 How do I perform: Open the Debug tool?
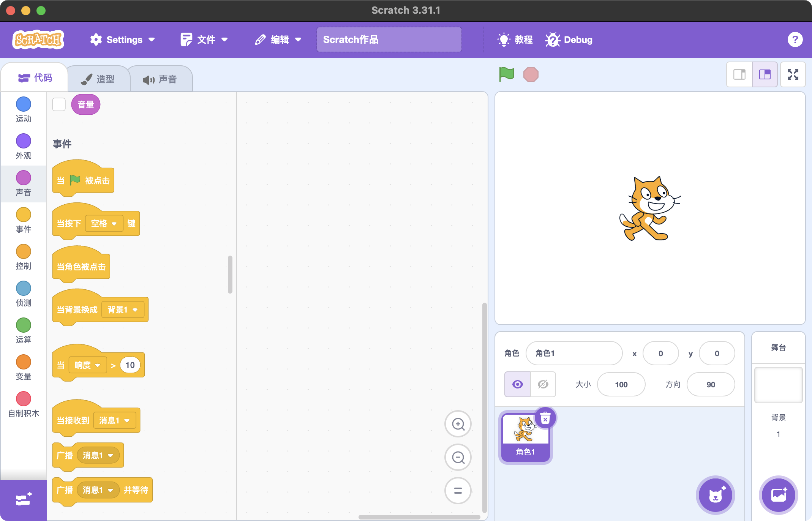tap(569, 39)
